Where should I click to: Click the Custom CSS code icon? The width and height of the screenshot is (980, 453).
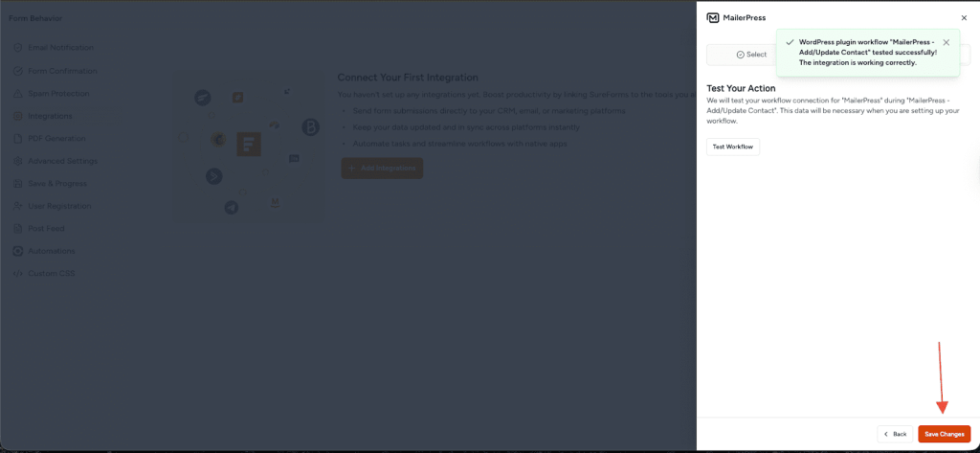pyautogui.click(x=17, y=274)
